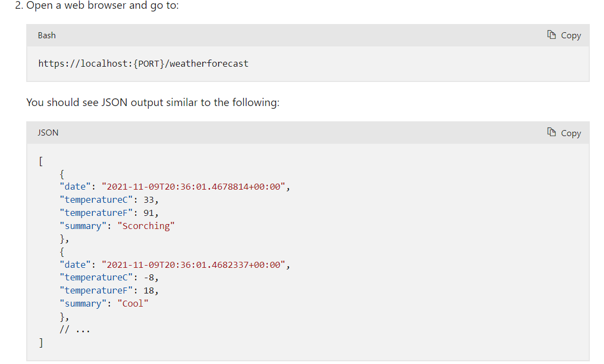Click the Copy button for the JSON output sample
The width and height of the screenshot is (604, 364).
[x=564, y=132]
